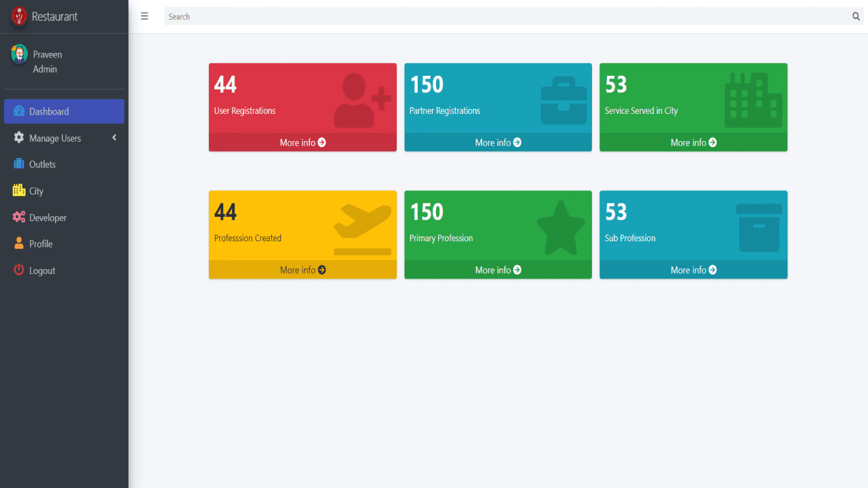Click the 150 count on Partner Registrations

pos(427,84)
